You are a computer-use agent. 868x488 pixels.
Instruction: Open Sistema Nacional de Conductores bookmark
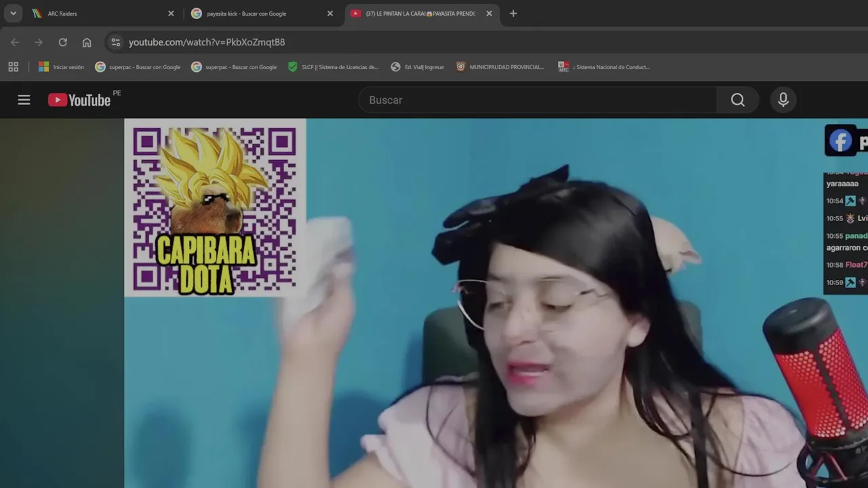604,66
